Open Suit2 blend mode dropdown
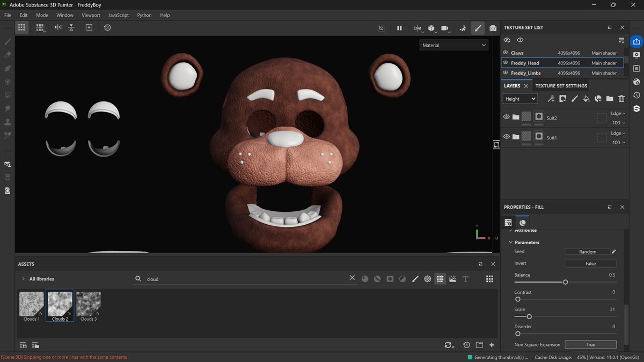The height and width of the screenshot is (362, 644). pos(617,114)
